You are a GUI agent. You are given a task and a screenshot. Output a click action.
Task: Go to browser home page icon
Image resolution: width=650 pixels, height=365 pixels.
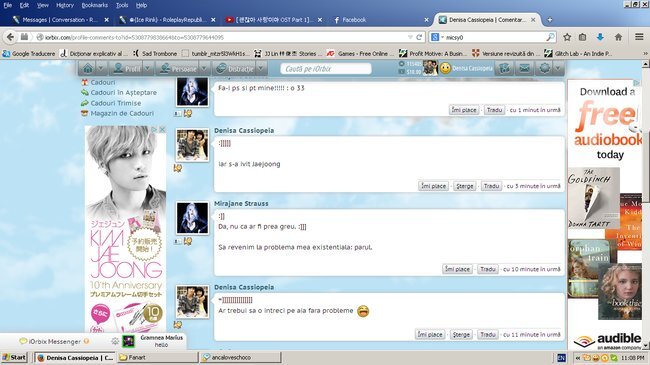(618, 37)
